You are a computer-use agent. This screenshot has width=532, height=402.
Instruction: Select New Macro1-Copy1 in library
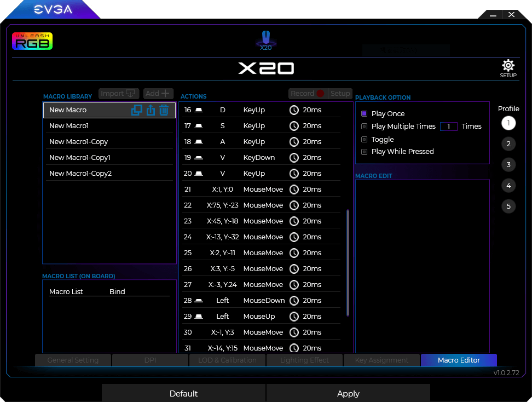pyautogui.click(x=109, y=158)
